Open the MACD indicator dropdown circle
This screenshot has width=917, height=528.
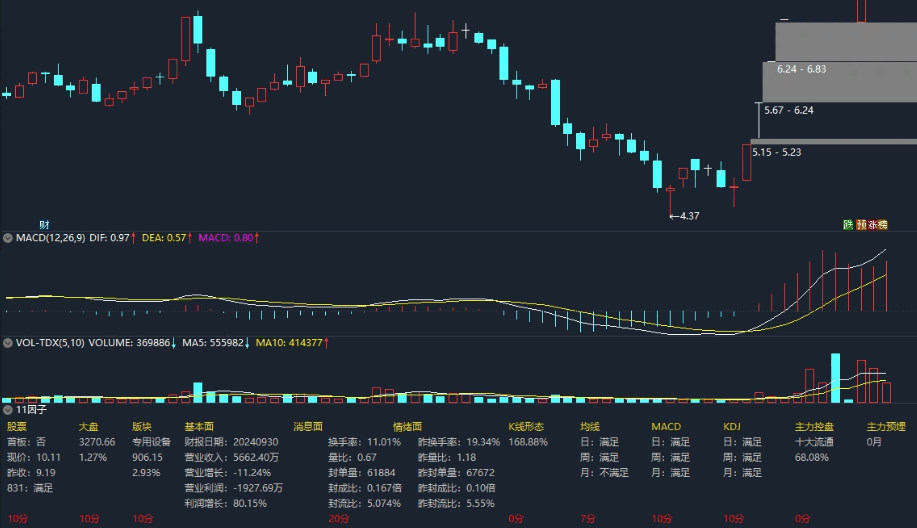coord(8,238)
